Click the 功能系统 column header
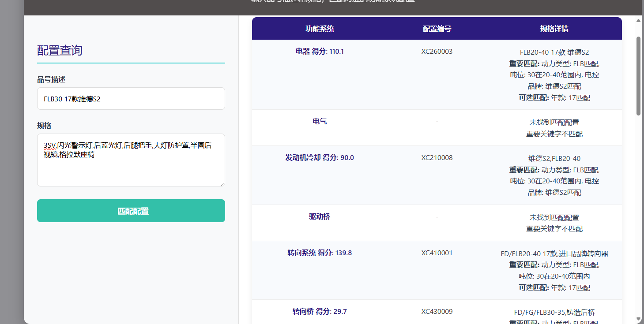644x324 pixels. [x=320, y=29]
